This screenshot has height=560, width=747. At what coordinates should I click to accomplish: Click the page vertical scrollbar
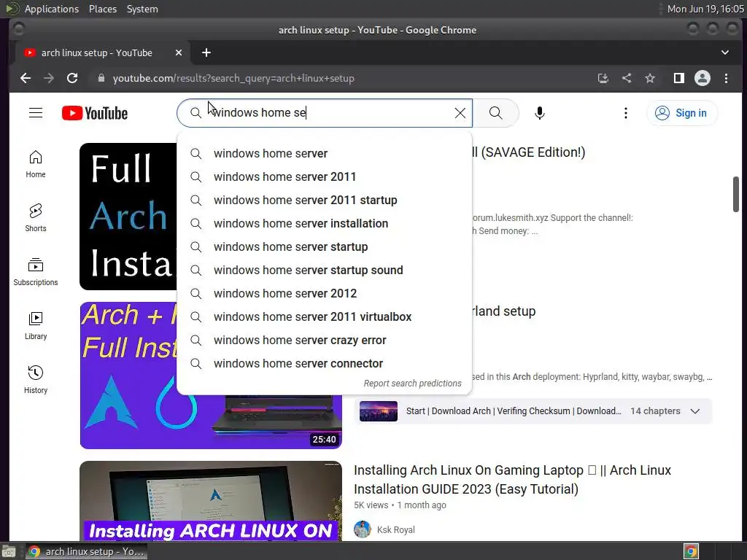(x=736, y=194)
